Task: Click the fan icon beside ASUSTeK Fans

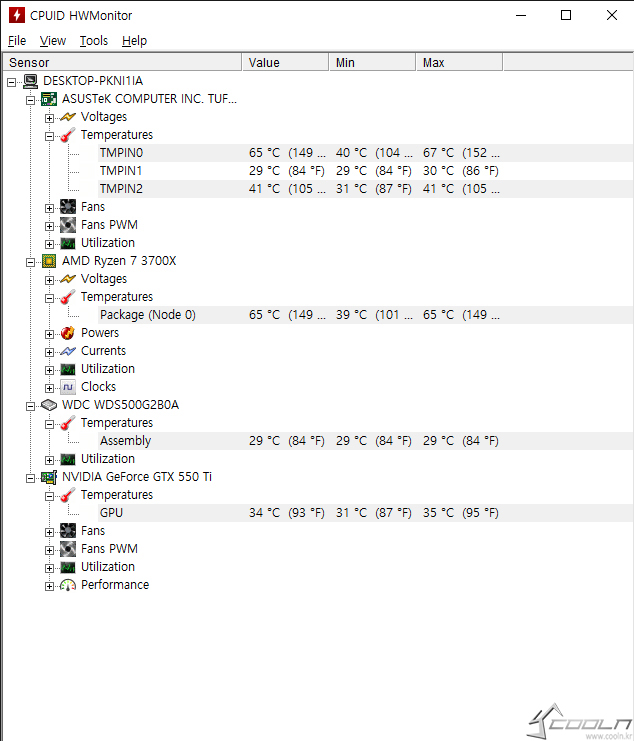Action: click(68, 207)
